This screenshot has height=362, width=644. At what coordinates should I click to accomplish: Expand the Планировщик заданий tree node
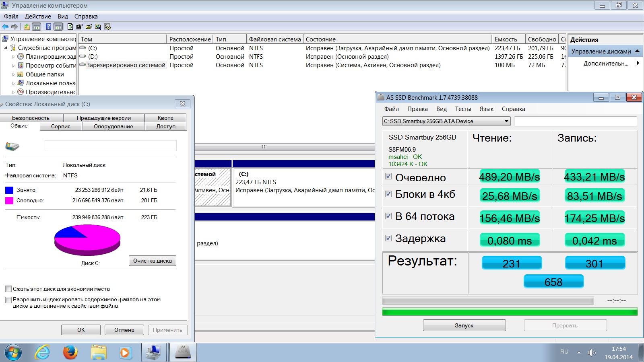[13, 57]
